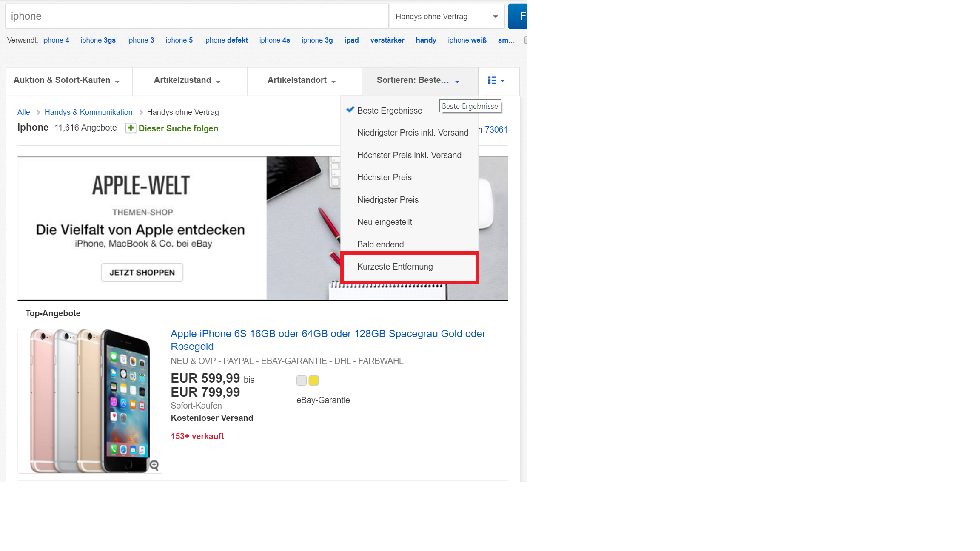This screenshot has width=980, height=551.
Task: Select the grey color swatch
Action: (301, 381)
